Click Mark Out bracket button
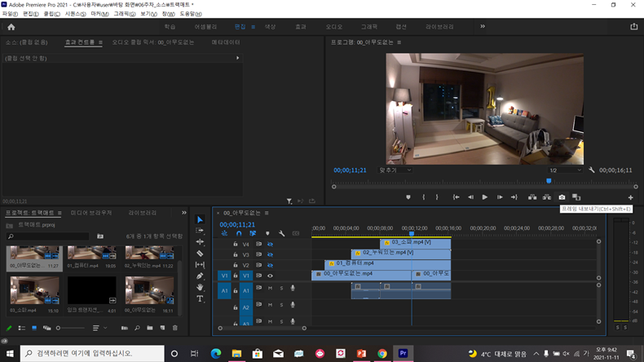The height and width of the screenshot is (362, 644). tap(437, 197)
